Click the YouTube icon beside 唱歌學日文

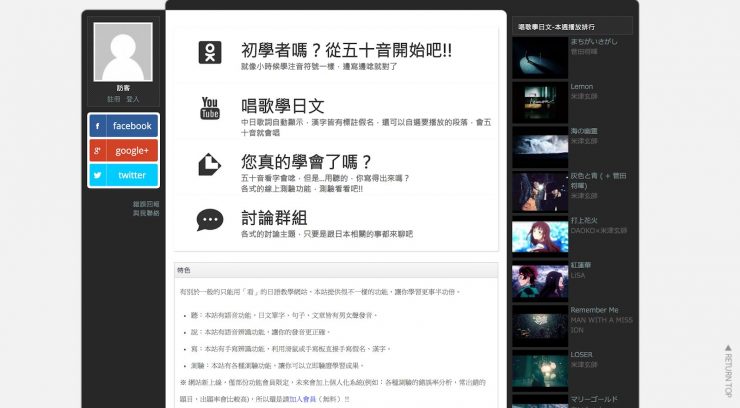210,108
